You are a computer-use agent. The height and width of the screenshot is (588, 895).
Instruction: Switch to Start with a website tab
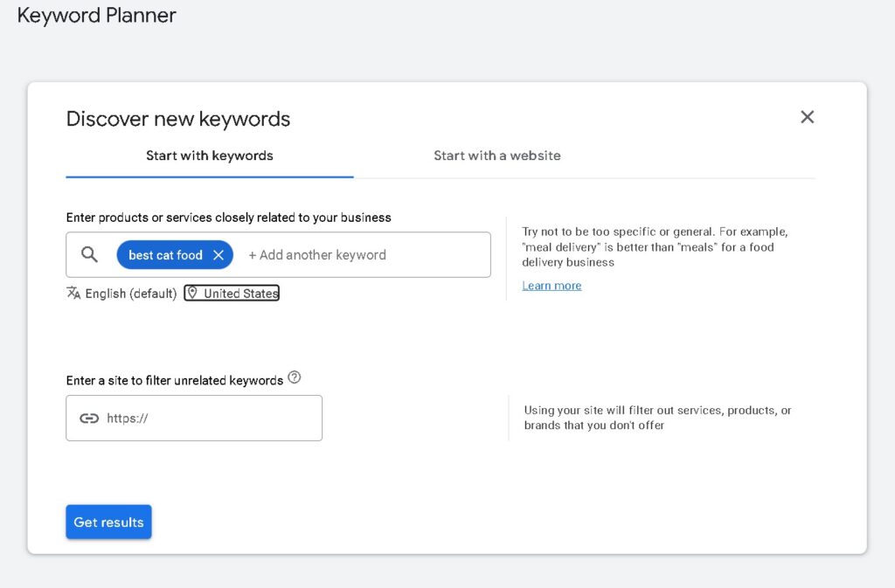pos(497,156)
